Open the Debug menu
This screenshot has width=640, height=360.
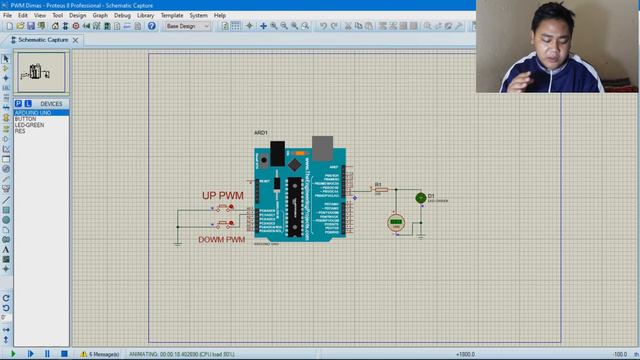122,16
